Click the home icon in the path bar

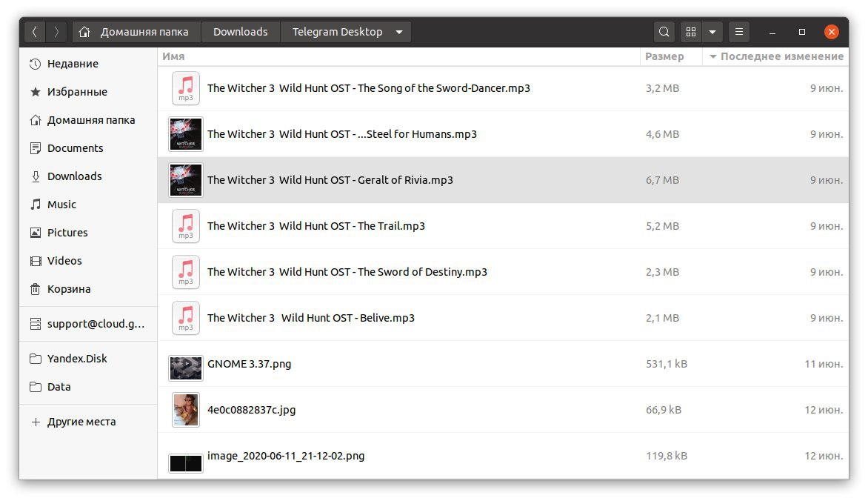(84, 32)
